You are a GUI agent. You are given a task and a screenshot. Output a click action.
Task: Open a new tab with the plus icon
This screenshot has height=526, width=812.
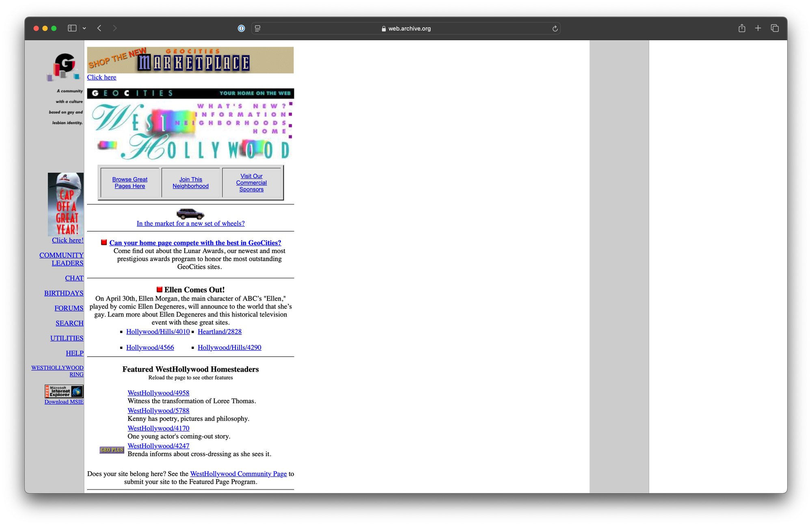coord(758,28)
